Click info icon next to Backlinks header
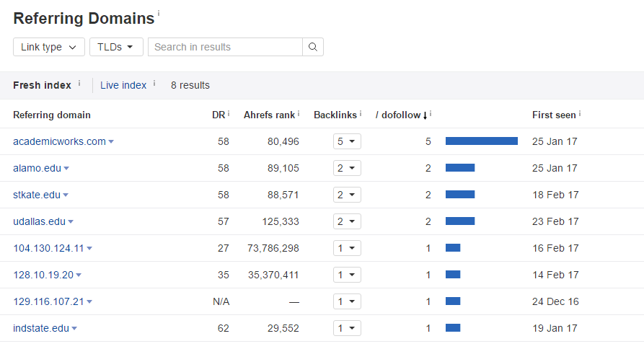This screenshot has height=349, width=644. 361,113
